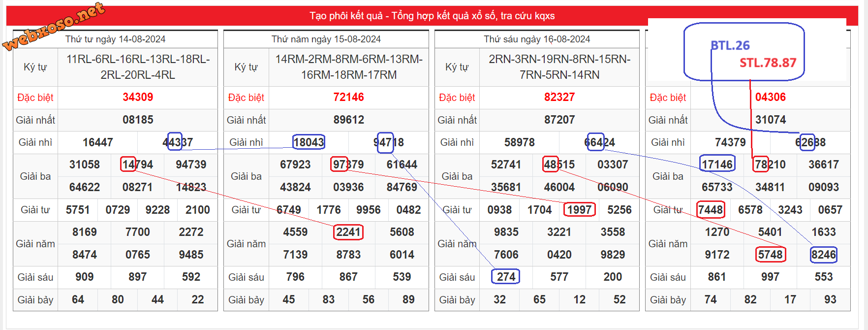Click the blue-boxed number 8246

coord(823,255)
